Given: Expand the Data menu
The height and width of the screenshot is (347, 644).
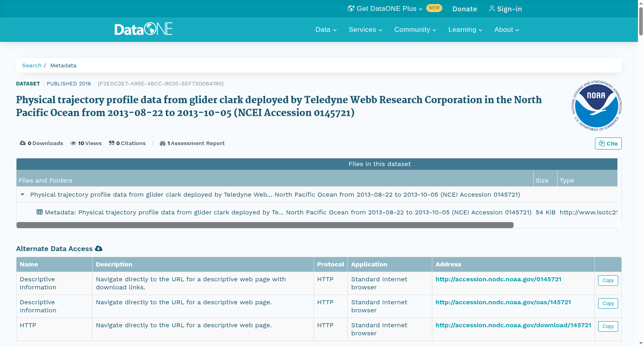Looking at the screenshot, I should pyautogui.click(x=326, y=29).
